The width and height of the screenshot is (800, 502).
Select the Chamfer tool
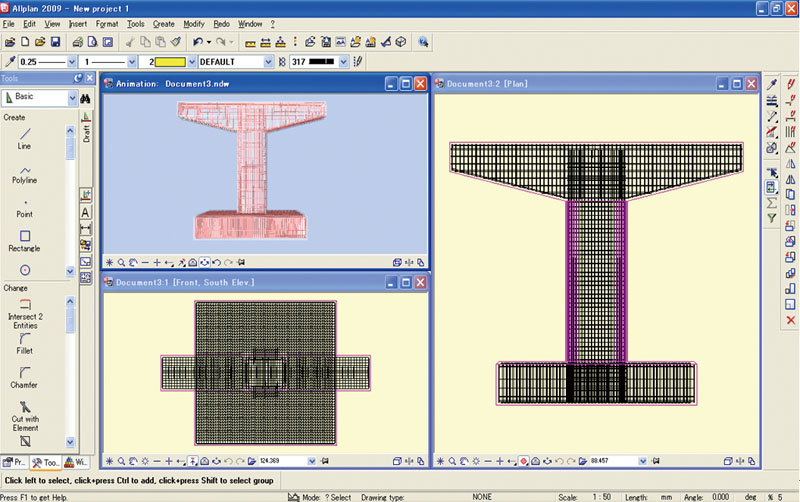25,375
